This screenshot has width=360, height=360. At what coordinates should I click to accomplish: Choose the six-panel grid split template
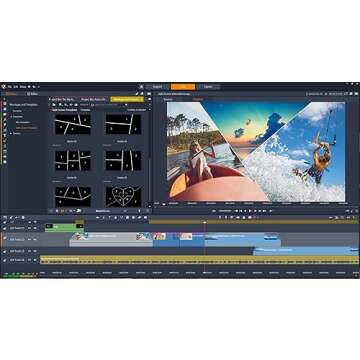coord(73,160)
